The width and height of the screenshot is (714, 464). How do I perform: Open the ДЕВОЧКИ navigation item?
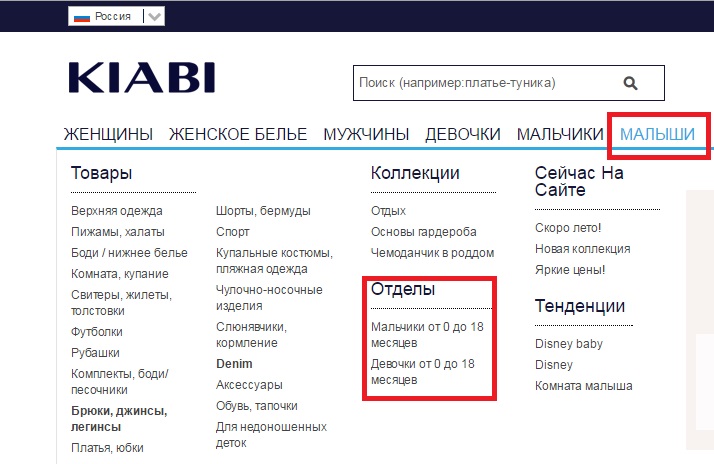coord(463,134)
